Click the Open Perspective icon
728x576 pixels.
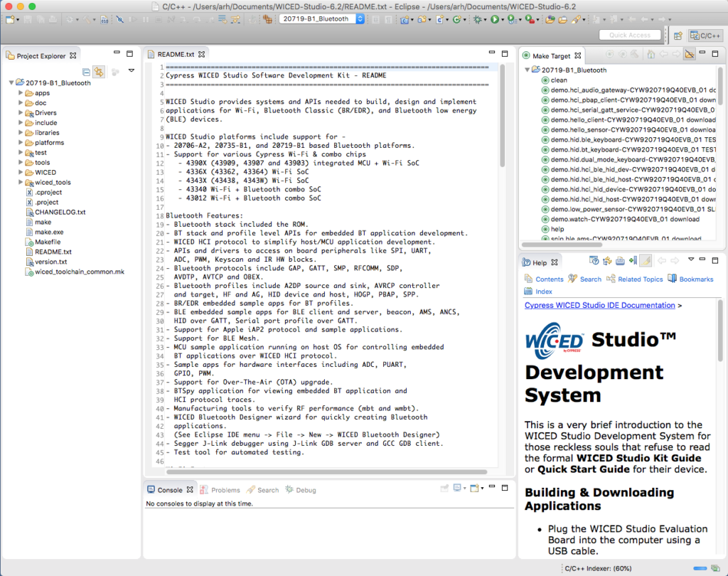[678, 36]
